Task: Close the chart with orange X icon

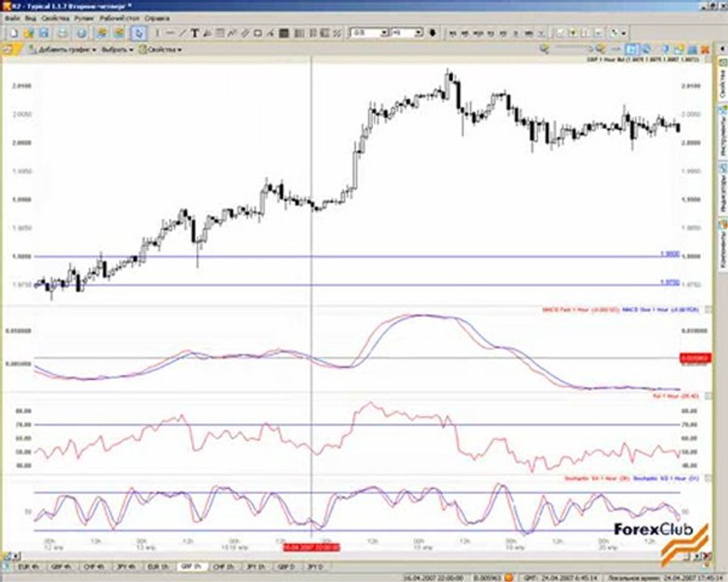Action: 705,48
